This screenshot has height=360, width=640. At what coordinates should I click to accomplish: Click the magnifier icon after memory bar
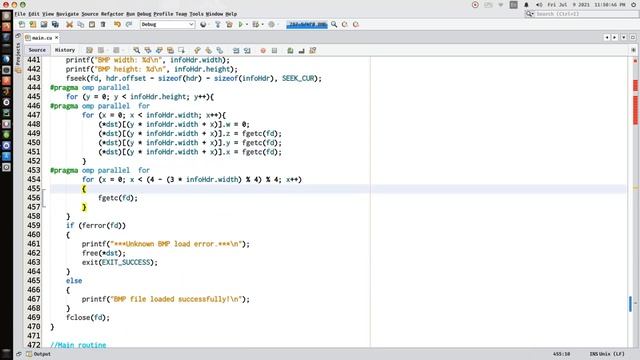pyautogui.click(x=334, y=24)
